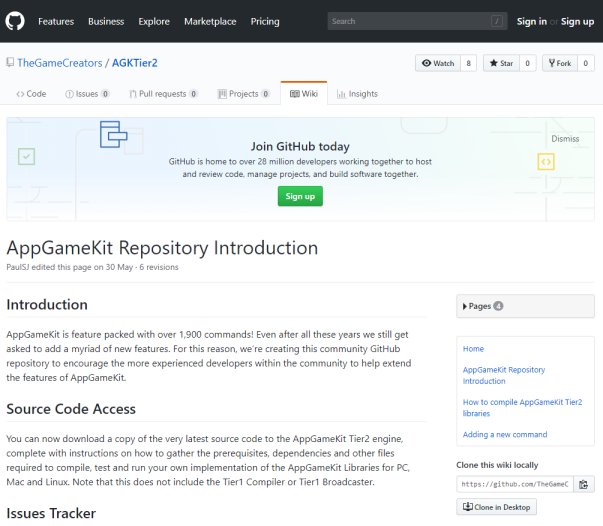Open the Marketplace menu item
Viewport: 603px width, 526px height.
(x=210, y=22)
